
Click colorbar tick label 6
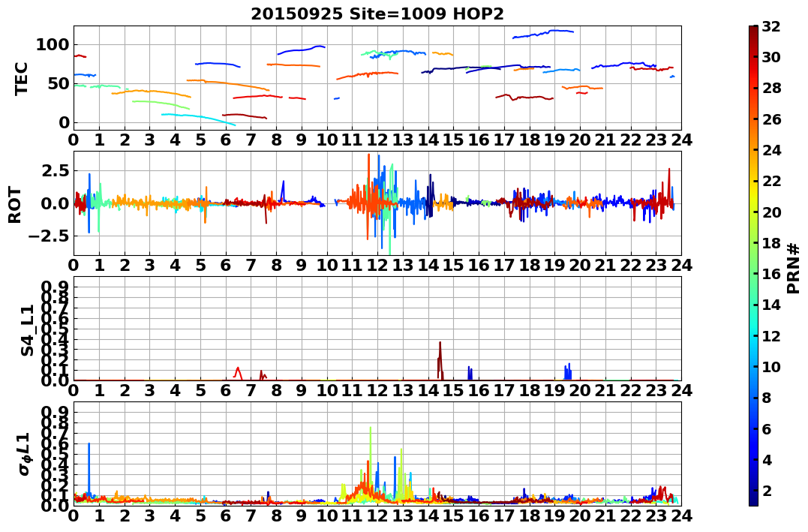(766, 428)
